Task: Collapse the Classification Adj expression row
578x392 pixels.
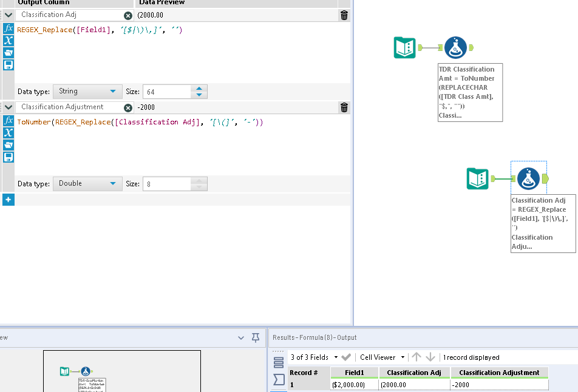Action: tap(8, 15)
